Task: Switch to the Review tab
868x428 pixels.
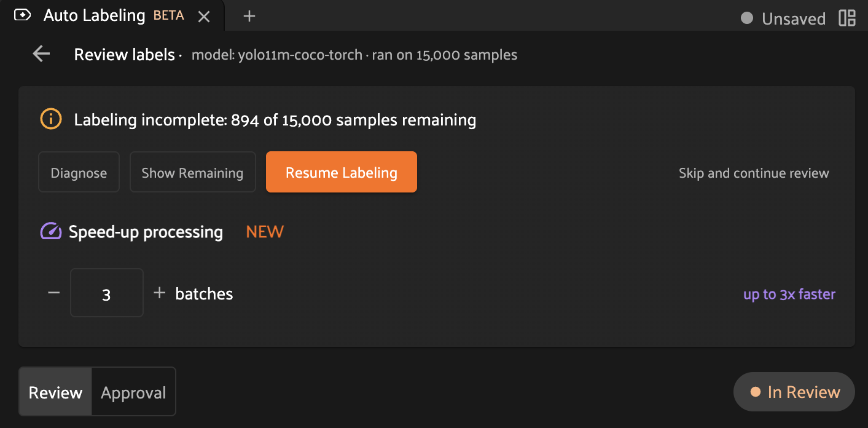Action: (55, 392)
